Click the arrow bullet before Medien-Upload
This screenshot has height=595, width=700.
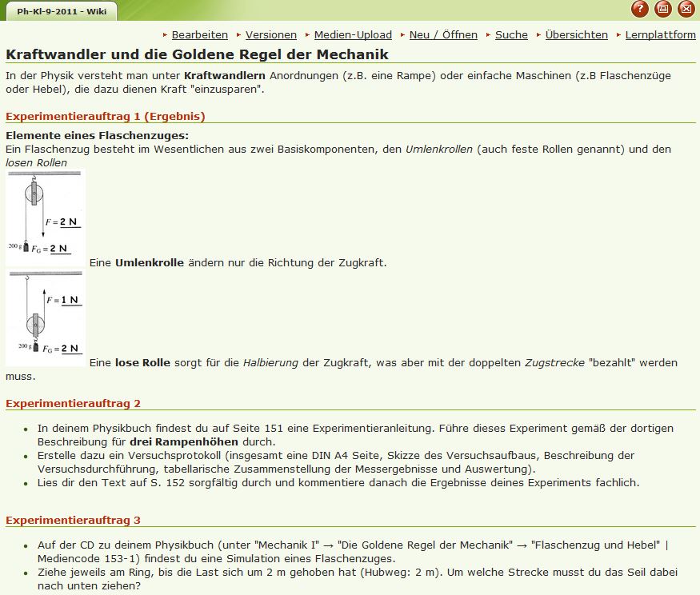tap(307, 35)
